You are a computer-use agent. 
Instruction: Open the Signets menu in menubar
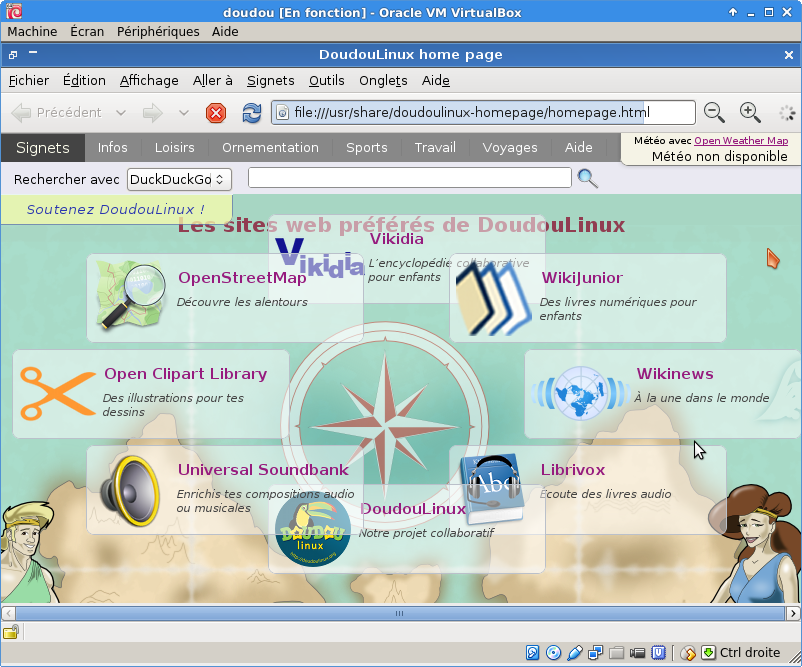pyautogui.click(x=271, y=81)
